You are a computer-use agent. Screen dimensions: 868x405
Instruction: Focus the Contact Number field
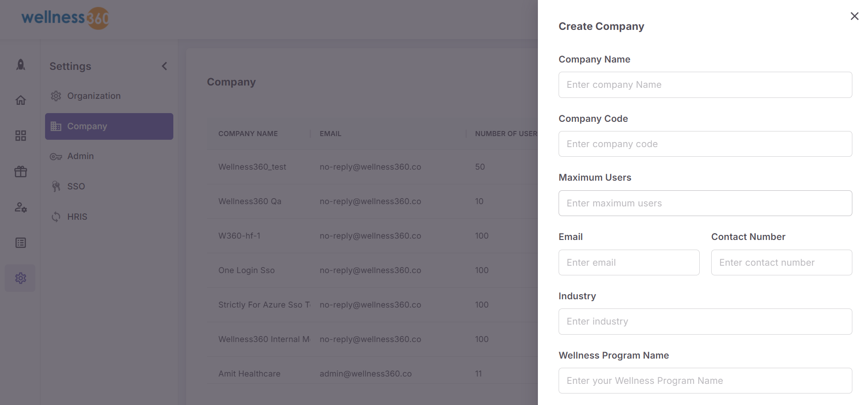(x=782, y=262)
